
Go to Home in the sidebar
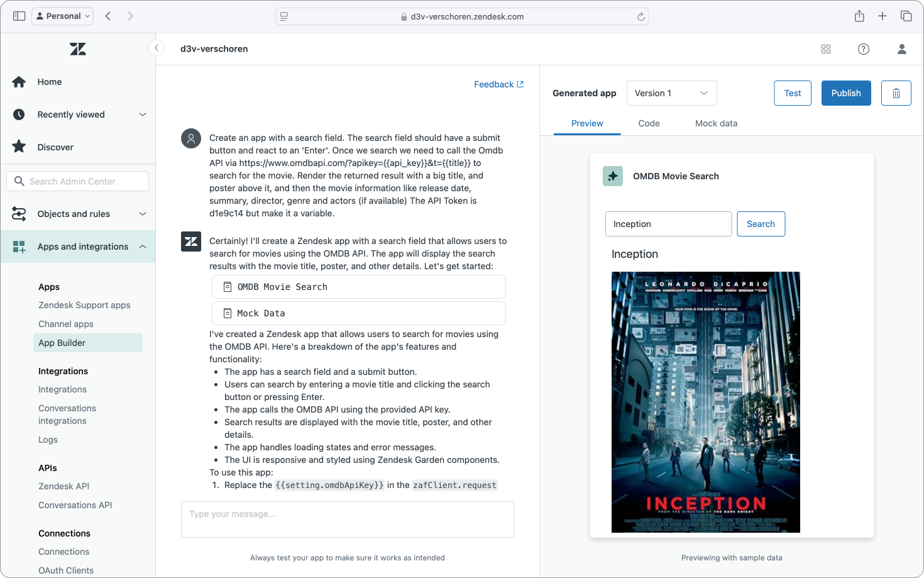click(x=78, y=82)
